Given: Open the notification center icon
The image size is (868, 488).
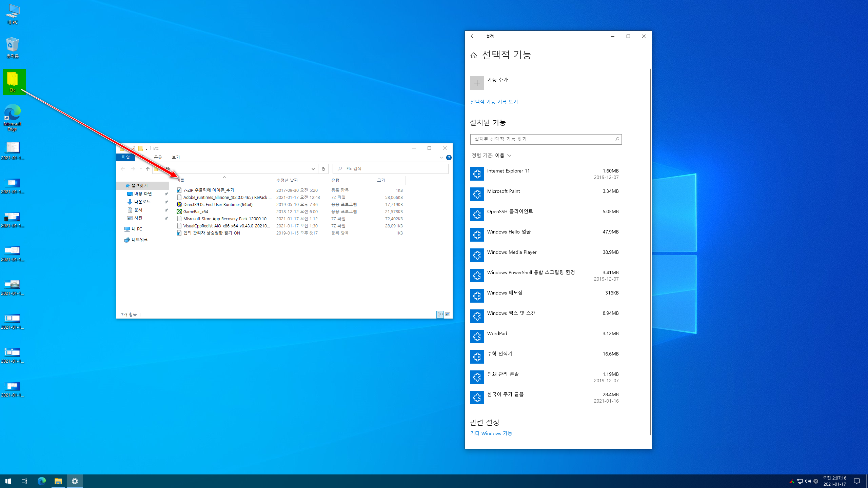Looking at the screenshot, I should tap(856, 481).
